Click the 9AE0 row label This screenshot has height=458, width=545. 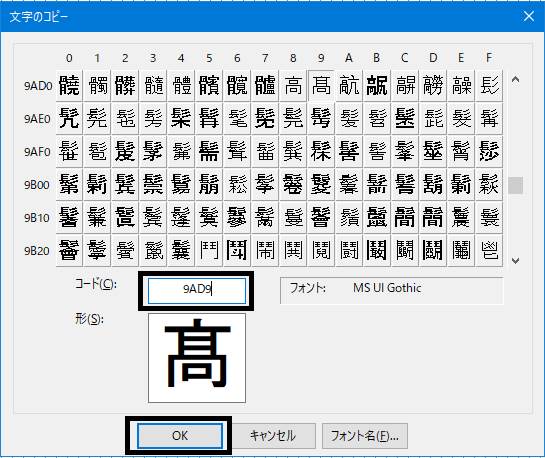point(37,119)
